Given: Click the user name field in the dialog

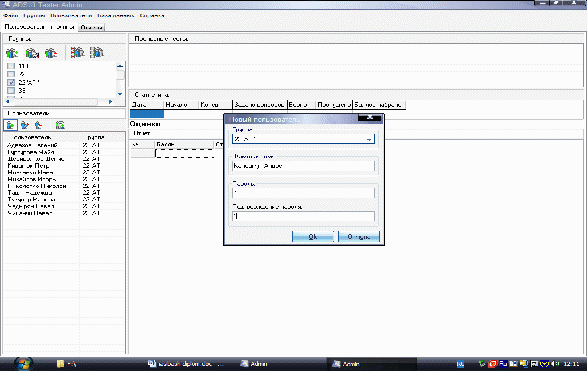Looking at the screenshot, I should point(303,166).
